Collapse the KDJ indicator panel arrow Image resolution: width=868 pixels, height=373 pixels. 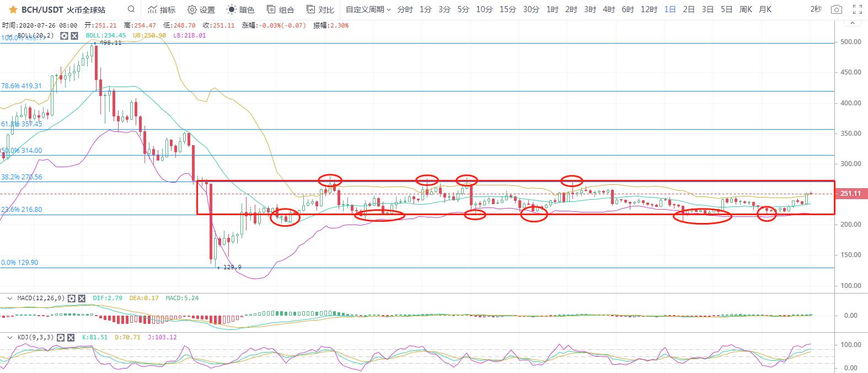(9, 337)
